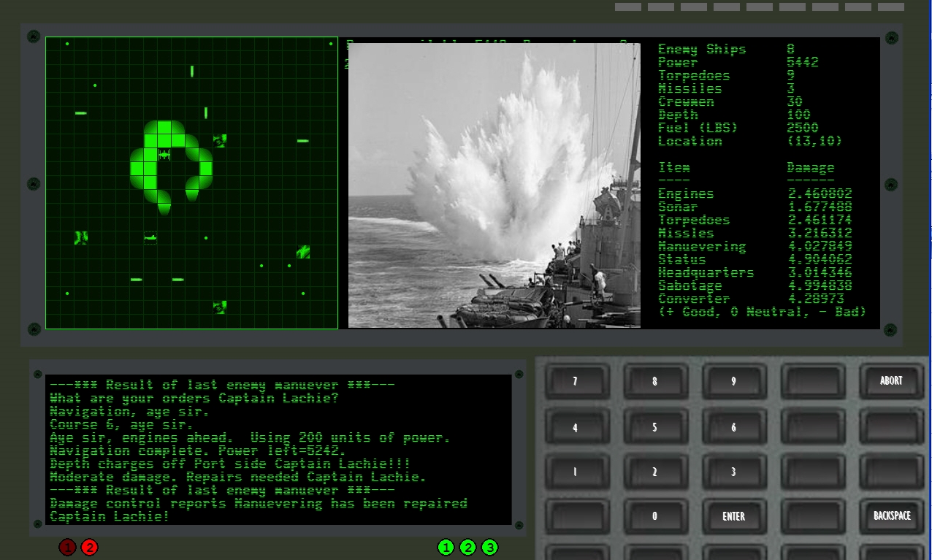Click the Torpedoes count in the status panel
The image size is (932, 560).
pos(791,75)
